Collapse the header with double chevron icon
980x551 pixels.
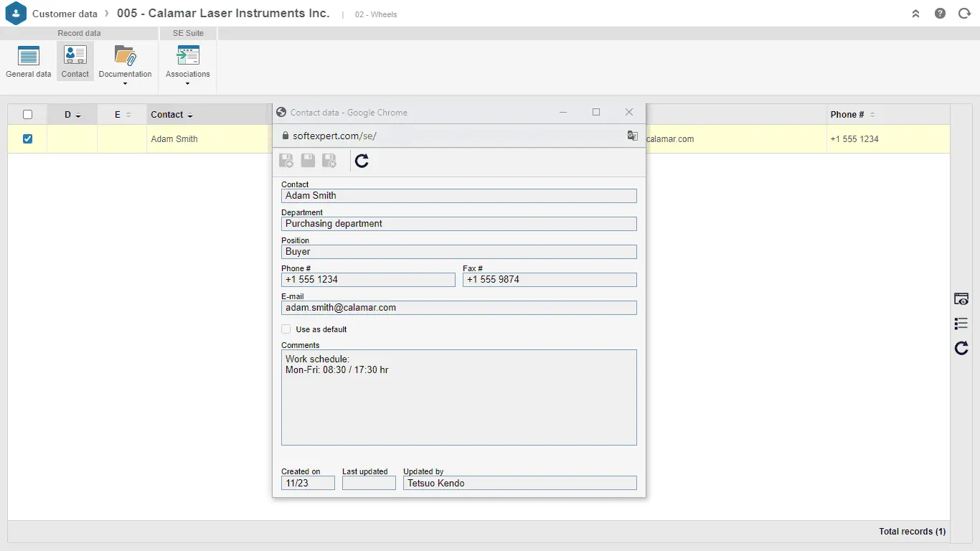(x=915, y=14)
